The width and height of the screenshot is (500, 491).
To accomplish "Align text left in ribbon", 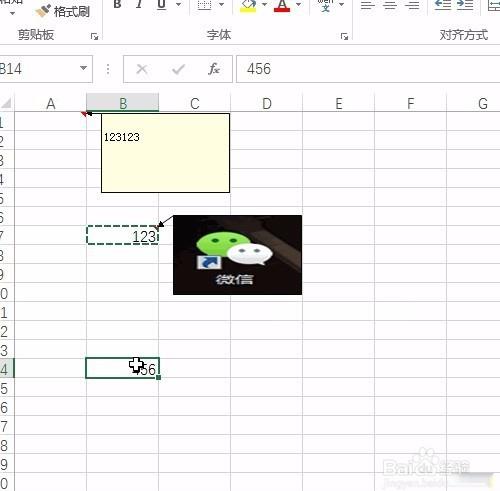I will pyautogui.click(x=368, y=5).
